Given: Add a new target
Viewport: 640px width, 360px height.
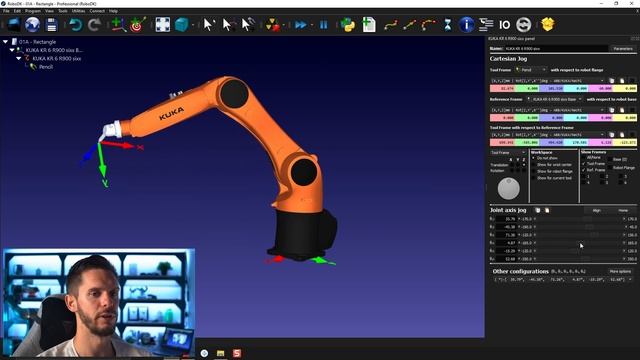Looking at the screenshot, I should click(x=138, y=25).
